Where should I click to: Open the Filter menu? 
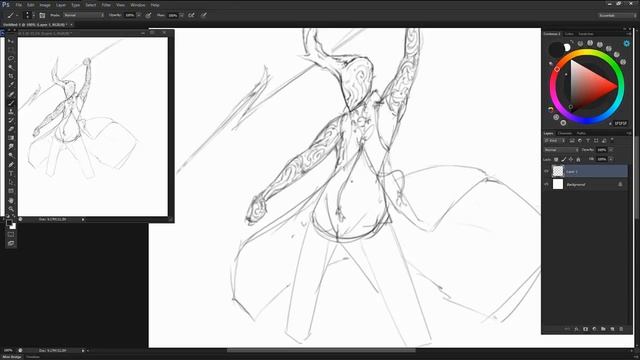pyautogui.click(x=106, y=5)
